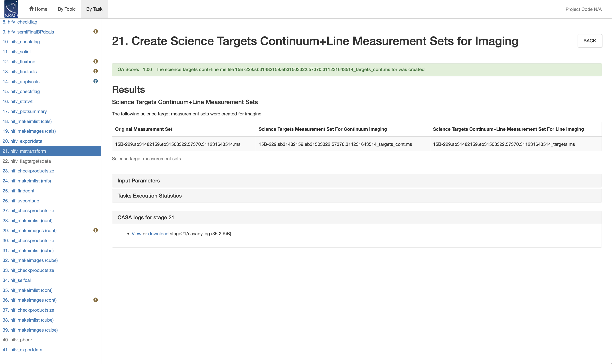Open stage 36. hif_makeimages (cont)
Image resolution: width=612 pixels, height=364 pixels.
point(30,300)
